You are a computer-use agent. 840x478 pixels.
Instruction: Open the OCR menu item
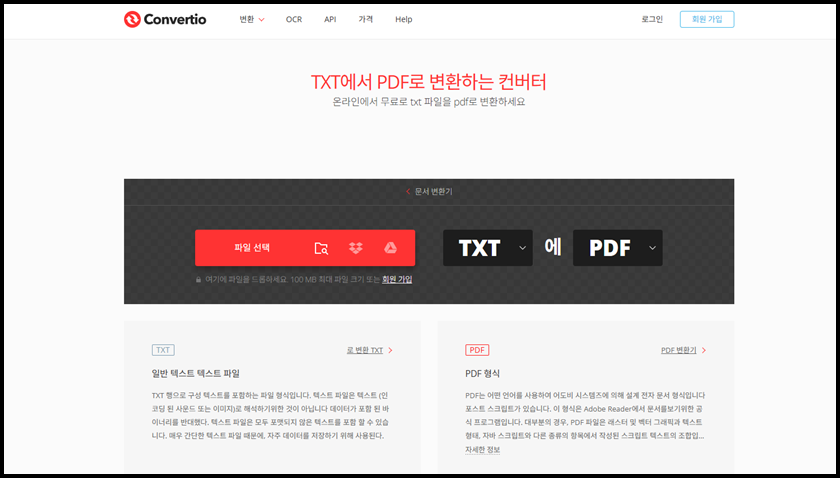(294, 19)
